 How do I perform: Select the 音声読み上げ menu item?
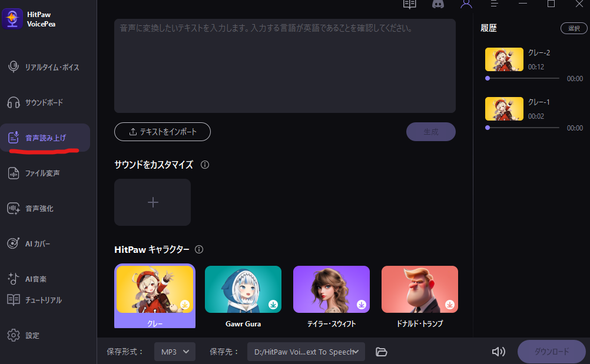45,138
